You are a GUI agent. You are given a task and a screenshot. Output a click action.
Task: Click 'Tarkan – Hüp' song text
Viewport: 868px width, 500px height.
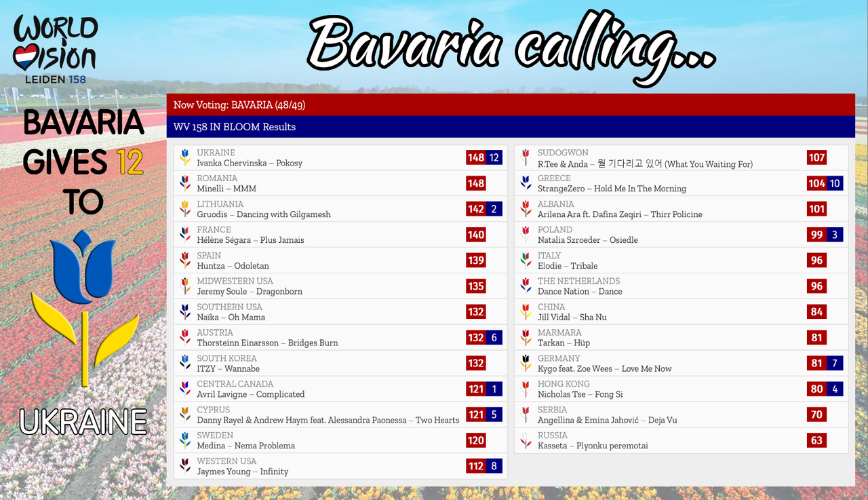[564, 343]
